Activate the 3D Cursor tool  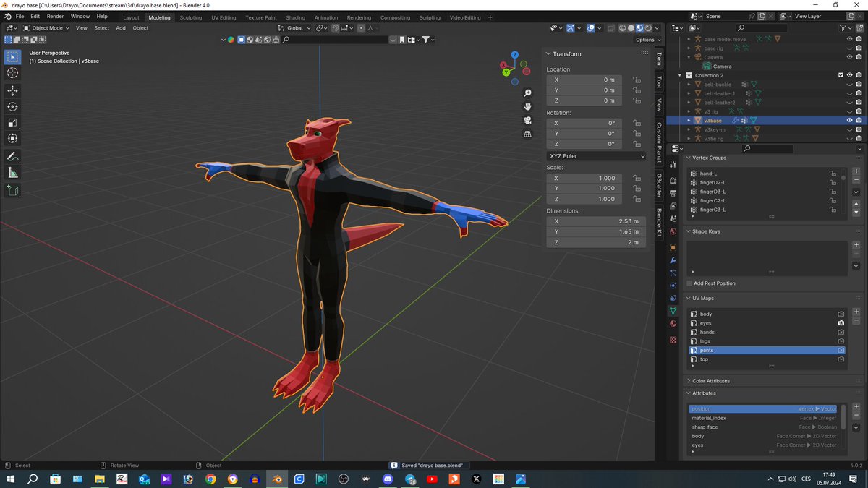click(13, 73)
